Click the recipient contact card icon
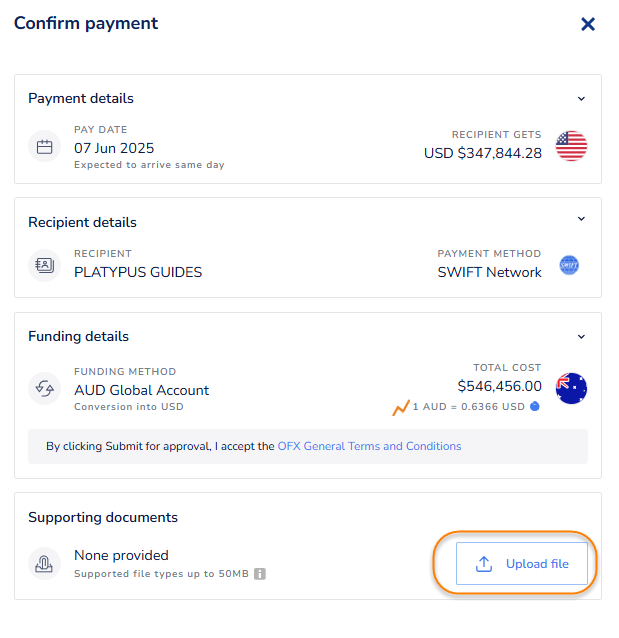The width and height of the screenshot is (619, 638). click(44, 265)
